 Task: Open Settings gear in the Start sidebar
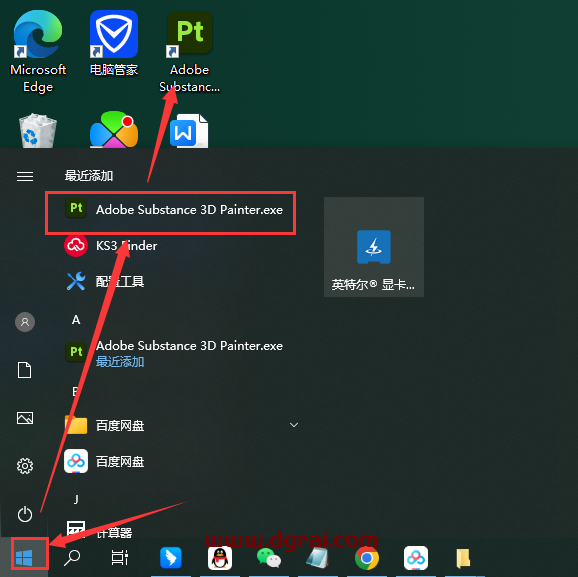pos(25,466)
